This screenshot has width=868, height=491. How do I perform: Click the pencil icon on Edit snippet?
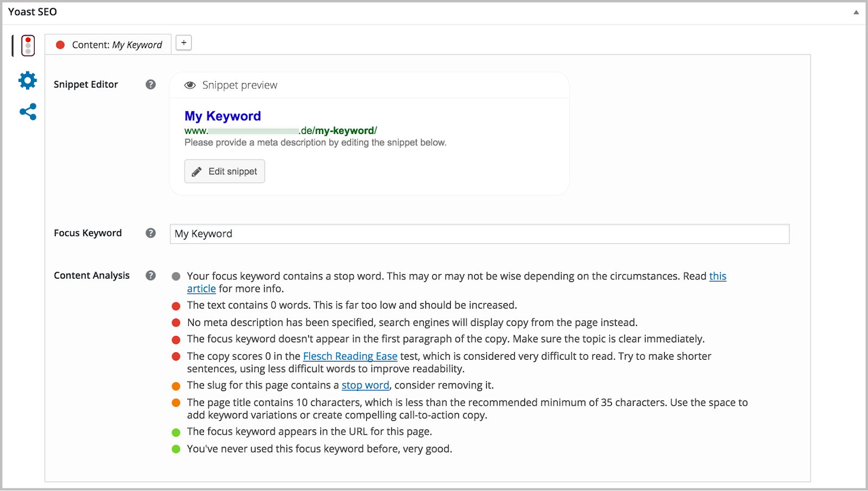tap(197, 171)
